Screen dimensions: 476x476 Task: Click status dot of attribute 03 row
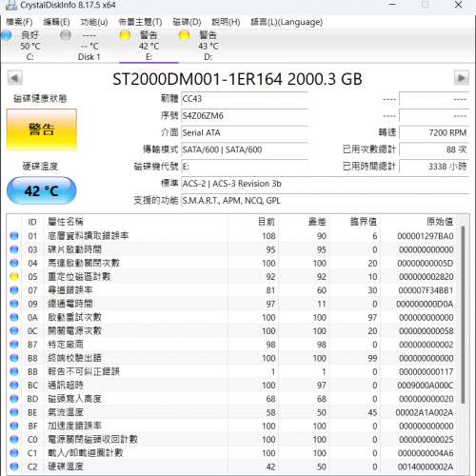pyautogui.click(x=14, y=249)
